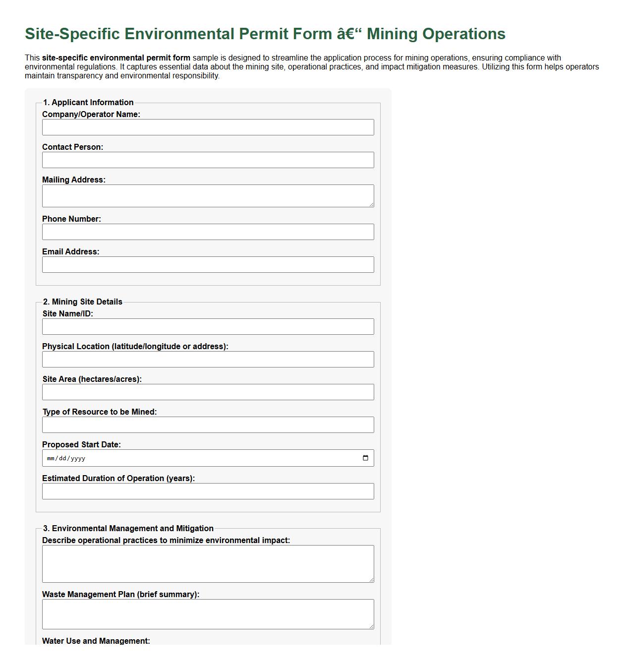Click the Contact Person input field

tap(208, 160)
